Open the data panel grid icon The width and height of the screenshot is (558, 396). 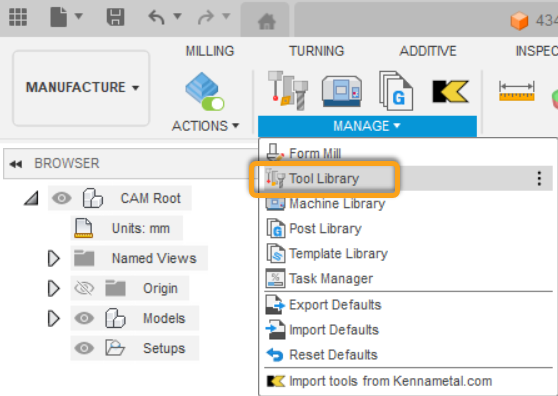(18, 17)
